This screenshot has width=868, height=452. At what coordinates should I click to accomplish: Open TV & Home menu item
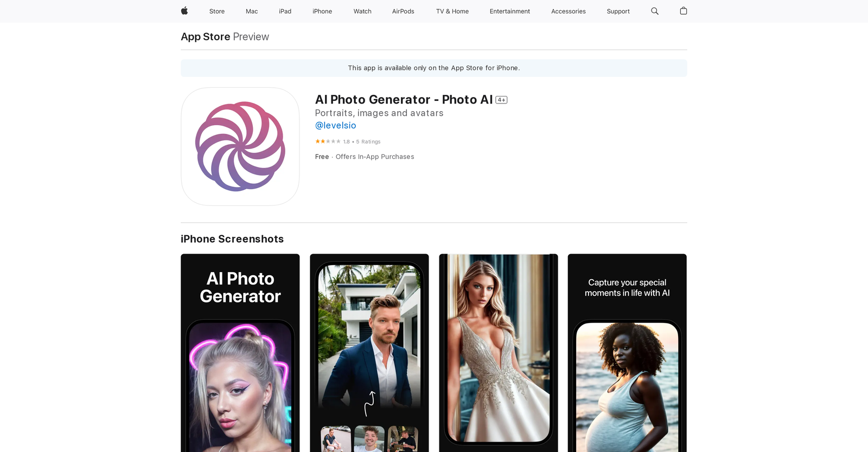(452, 11)
